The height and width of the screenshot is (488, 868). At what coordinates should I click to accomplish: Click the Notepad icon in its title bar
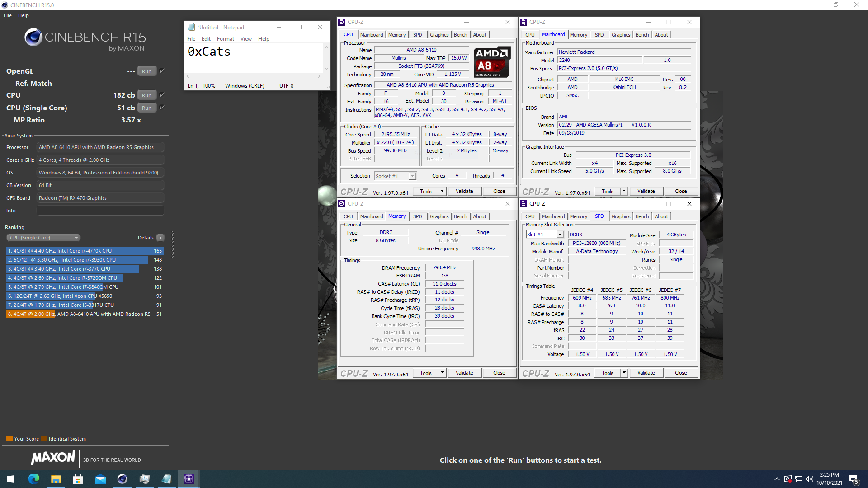[x=191, y=27]
